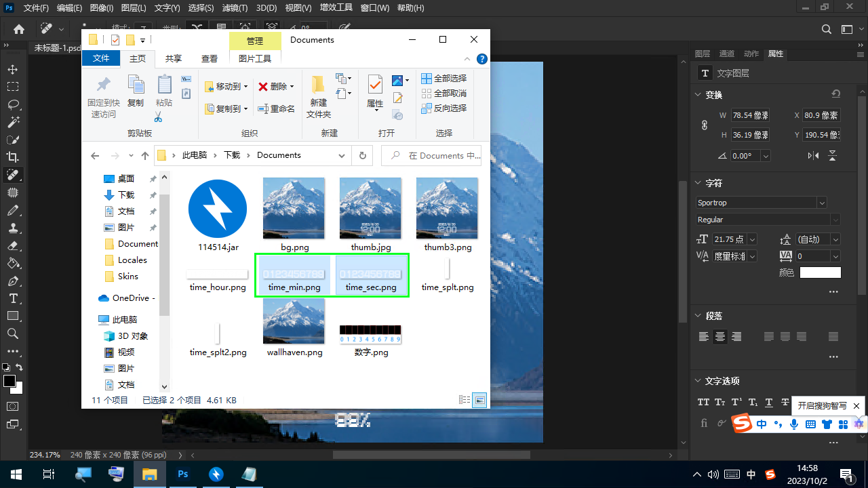Screen dimensions: 868x488
Task: Activate the Horizontal Type tool
Action: [13, 299]
